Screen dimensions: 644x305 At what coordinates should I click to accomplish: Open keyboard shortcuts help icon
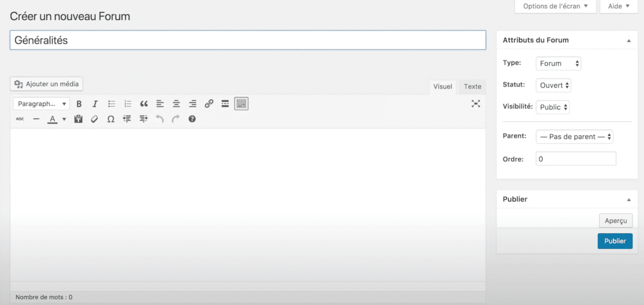pyautogui.click(x=192, y=119)
